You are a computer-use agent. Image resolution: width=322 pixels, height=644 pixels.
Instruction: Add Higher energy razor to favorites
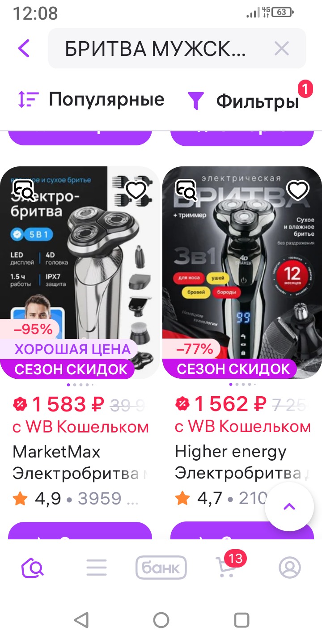tap(298, 191)
